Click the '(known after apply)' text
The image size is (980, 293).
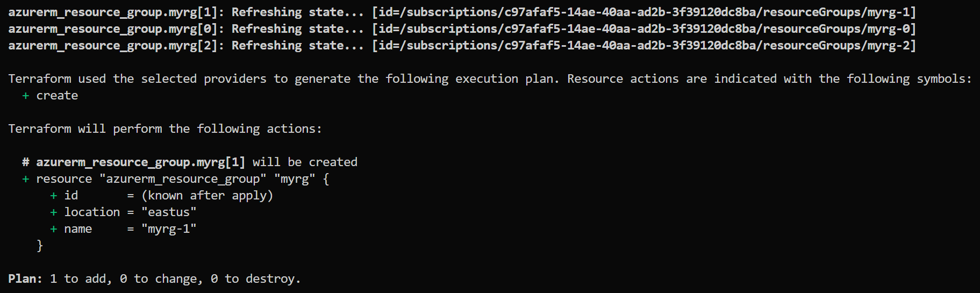(x=208, y=196)
